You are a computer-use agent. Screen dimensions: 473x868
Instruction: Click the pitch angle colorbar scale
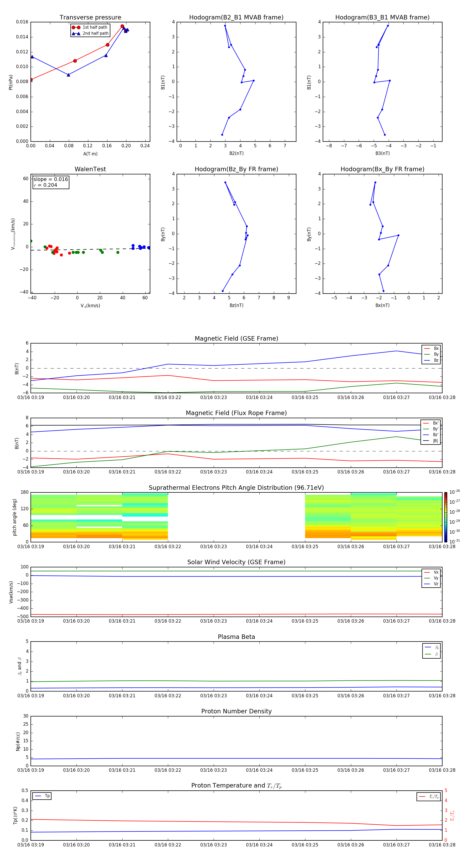[x=446, y=517]
